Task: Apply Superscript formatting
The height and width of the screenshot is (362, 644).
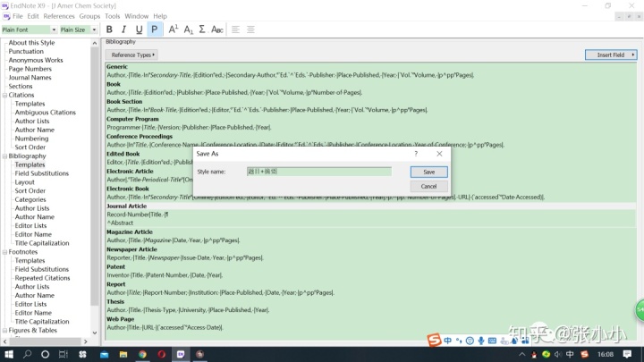Action: (174, 29)
